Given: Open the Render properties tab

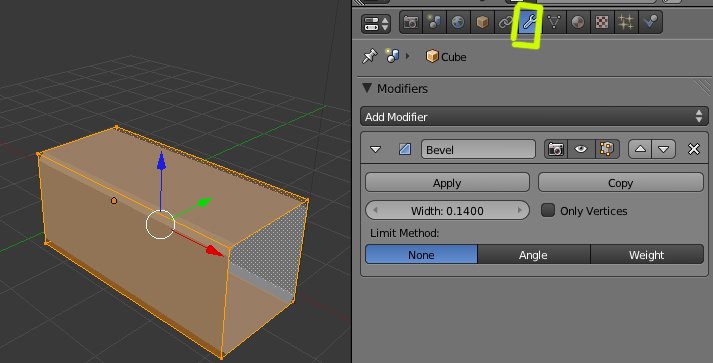Looking at the screenshot, I should (411, 22).
